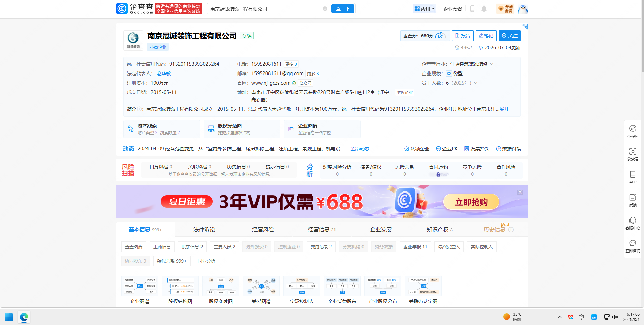Switch to 法律诉讼 tab
The width and height of the screenshot is (644, 325).
(204, 229)
